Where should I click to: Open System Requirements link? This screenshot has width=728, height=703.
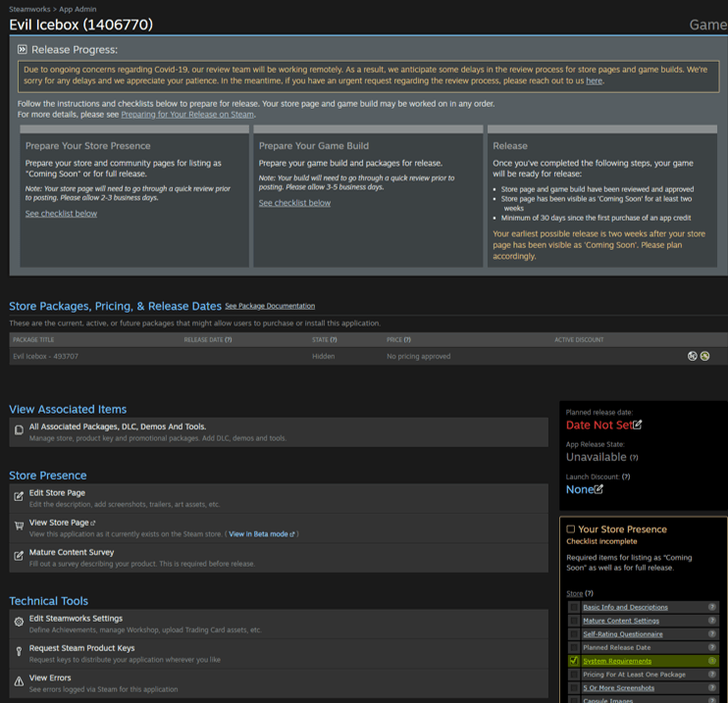click(617, 661)
